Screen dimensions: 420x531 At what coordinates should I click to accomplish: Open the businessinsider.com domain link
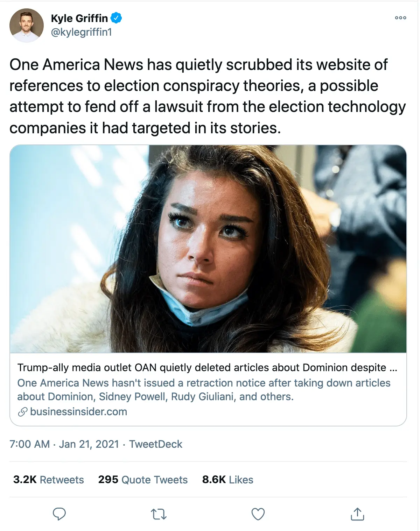[x=78, y=412]
